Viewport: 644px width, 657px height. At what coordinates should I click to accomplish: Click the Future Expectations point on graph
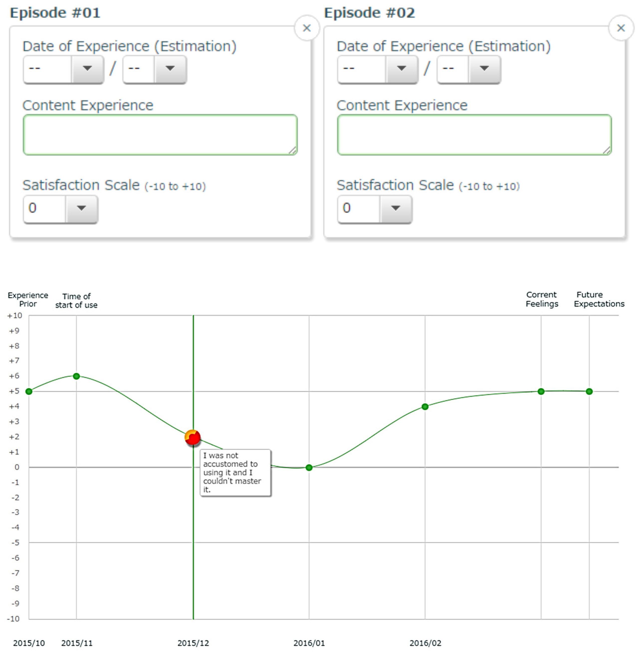[x=589, y=391]
